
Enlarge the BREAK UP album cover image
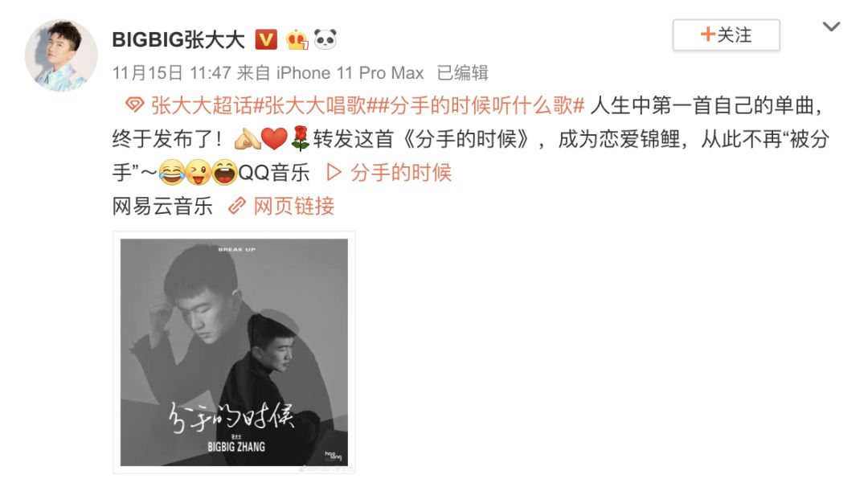(234, 353)
